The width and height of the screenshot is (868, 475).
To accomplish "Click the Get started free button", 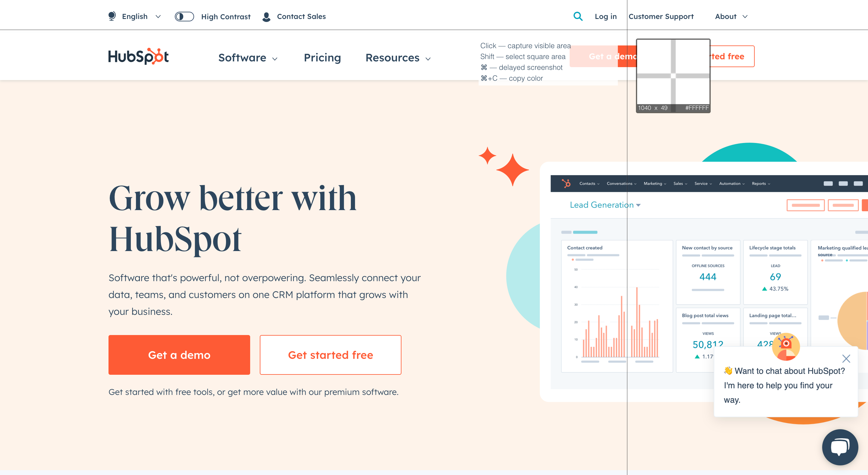I will pos(330,355).
